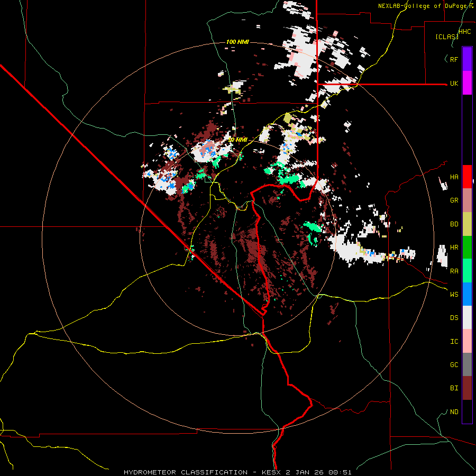Screen dimensions: 476x476
Task: Click the GC legend label
Action: pos(454,365)
